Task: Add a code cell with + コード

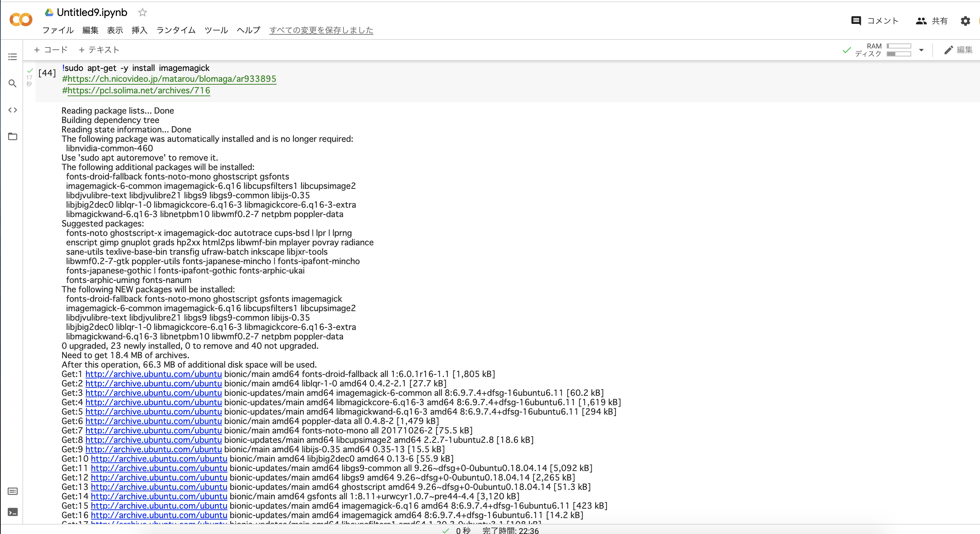Action: click(51, 50)
